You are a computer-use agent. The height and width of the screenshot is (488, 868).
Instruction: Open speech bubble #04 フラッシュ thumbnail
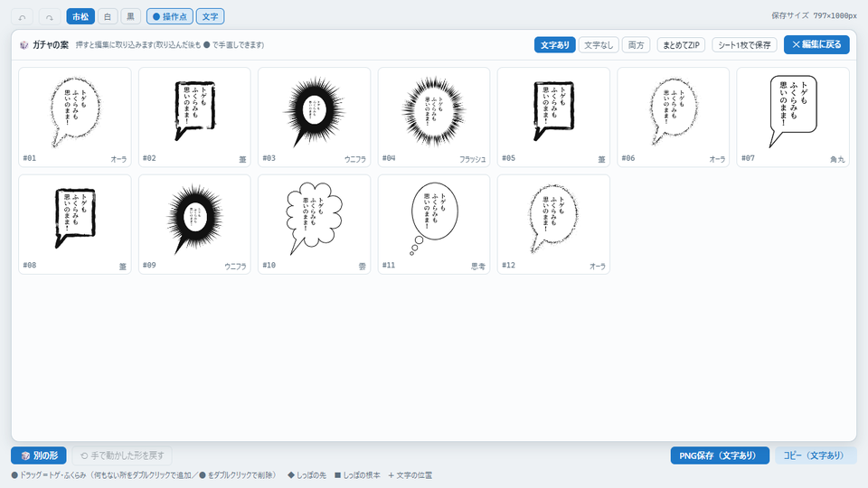tap(434, 117)
